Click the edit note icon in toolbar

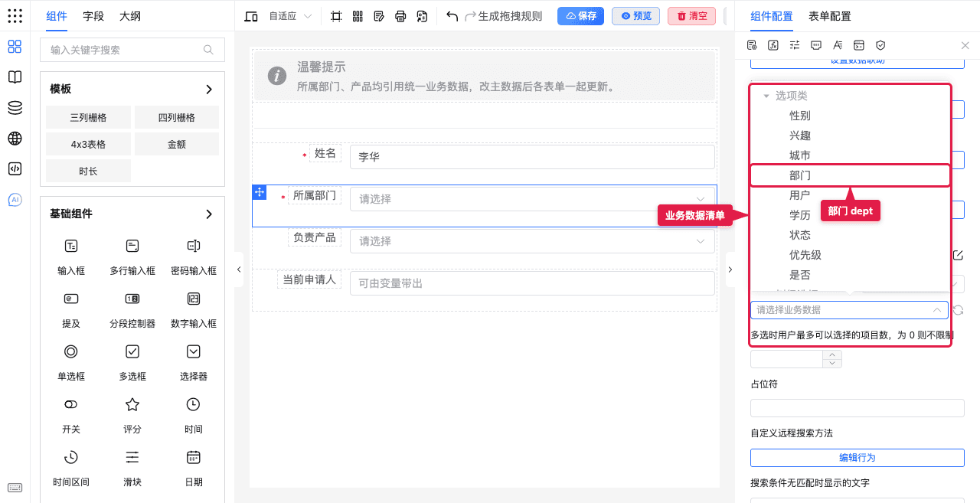pyautogui.click(x=379, y=16)
